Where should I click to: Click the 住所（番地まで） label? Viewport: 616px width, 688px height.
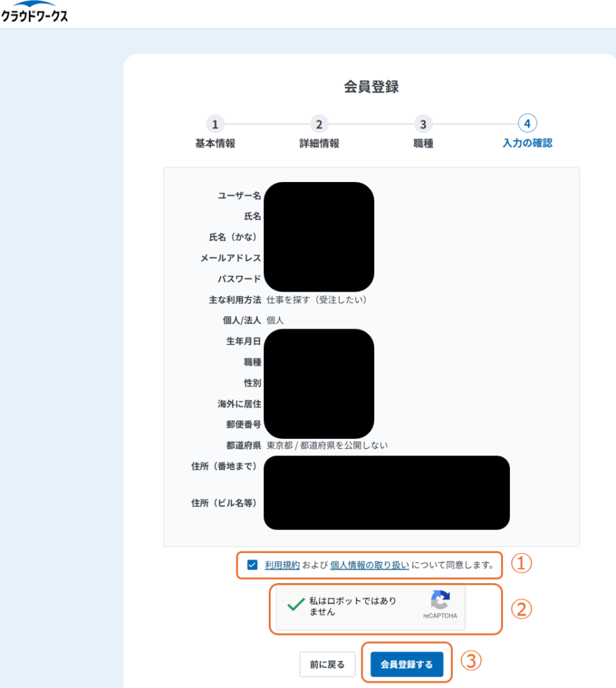[224, 466]
